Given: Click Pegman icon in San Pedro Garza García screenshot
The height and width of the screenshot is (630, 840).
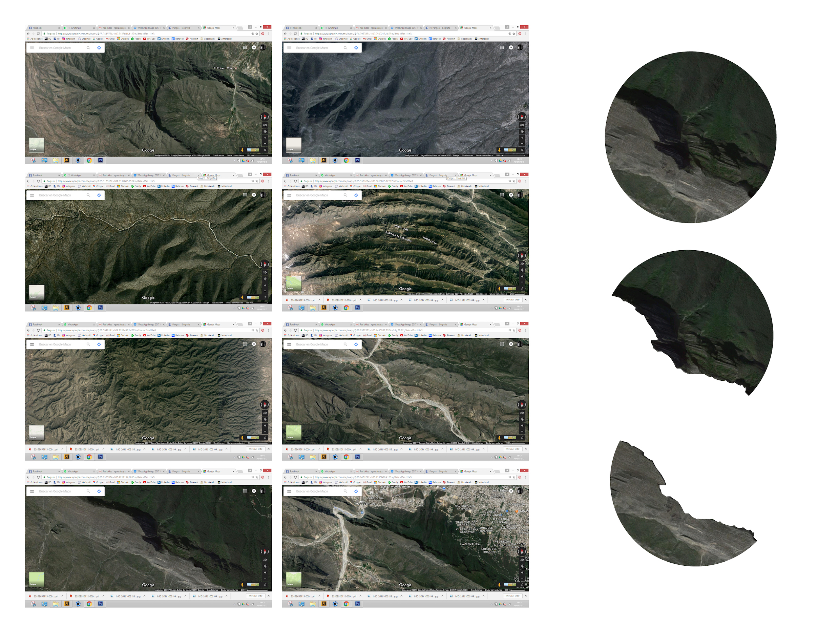Looking at the screenshot, I should (499, 585).
